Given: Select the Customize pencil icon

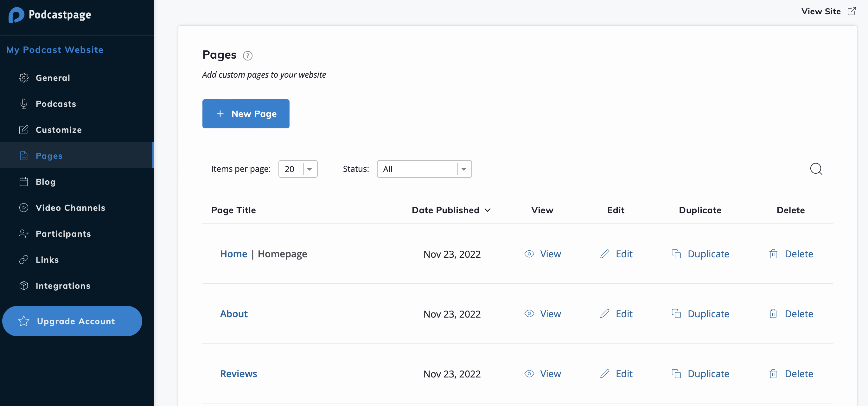Looking at the screenshot, I should click(x=23, y=130).
